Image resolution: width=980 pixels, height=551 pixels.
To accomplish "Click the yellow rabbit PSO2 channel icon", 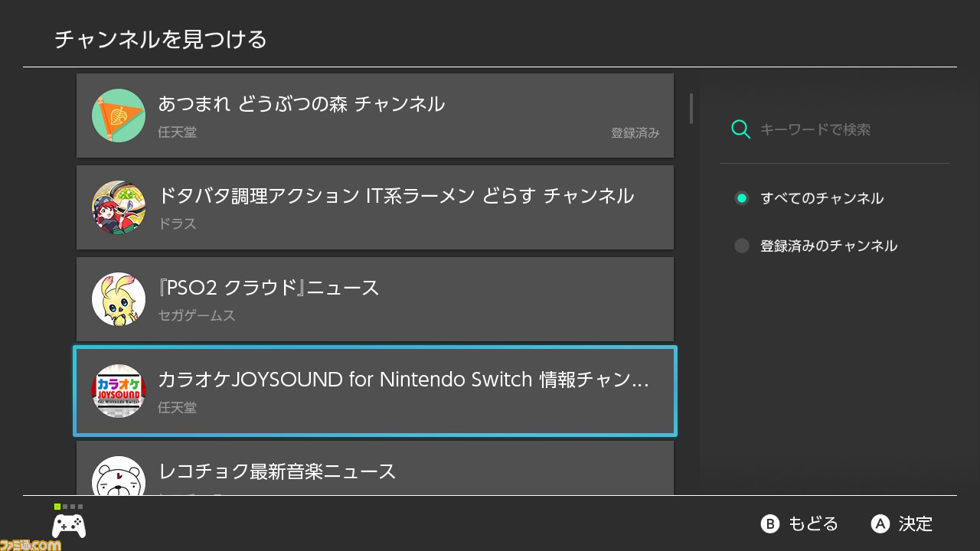I will 119,299.
